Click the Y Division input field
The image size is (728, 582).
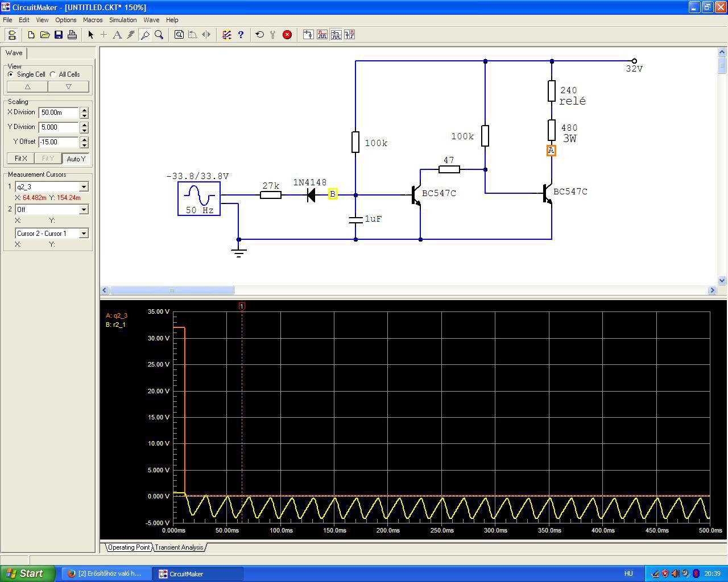coord(59,127)
